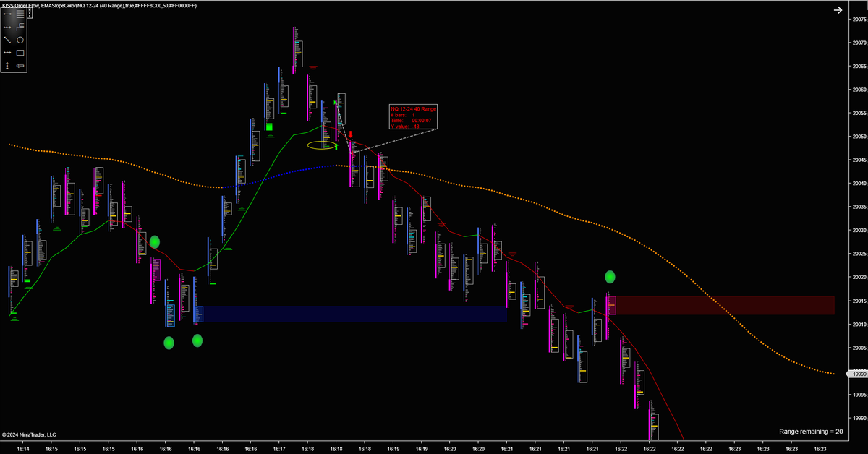Select the green up arrow by yellow ellipse
Viewport: 868px width, 454px height.
click(x=337, y=147)
